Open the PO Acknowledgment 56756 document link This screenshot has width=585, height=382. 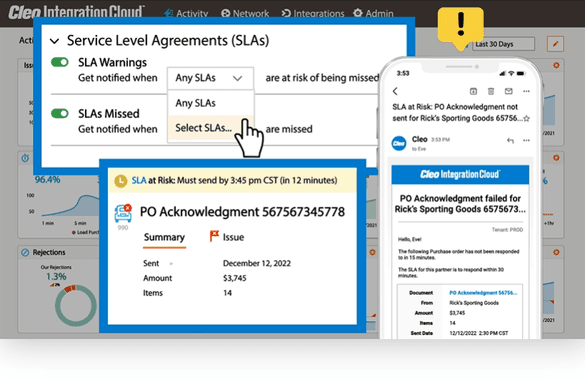[483, 293]
